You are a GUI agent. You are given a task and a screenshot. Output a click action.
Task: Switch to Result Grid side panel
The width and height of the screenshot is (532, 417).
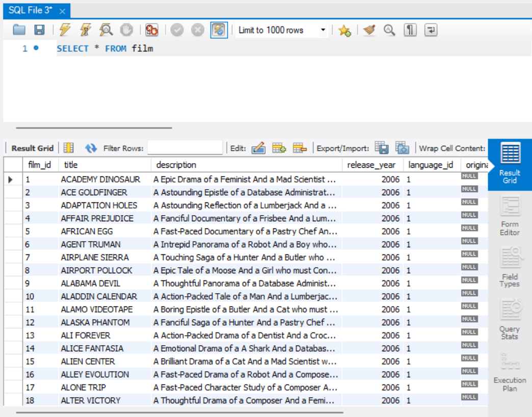510,164
